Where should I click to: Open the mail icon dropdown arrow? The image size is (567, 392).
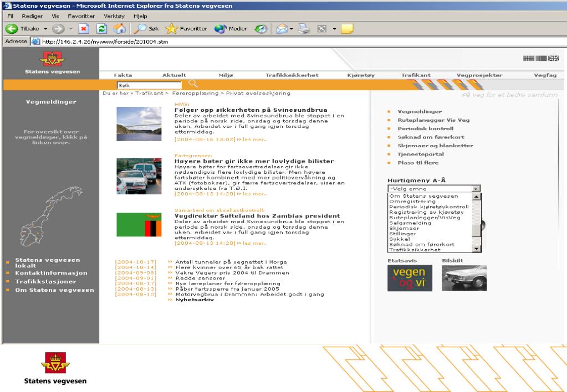click(291, 29)
